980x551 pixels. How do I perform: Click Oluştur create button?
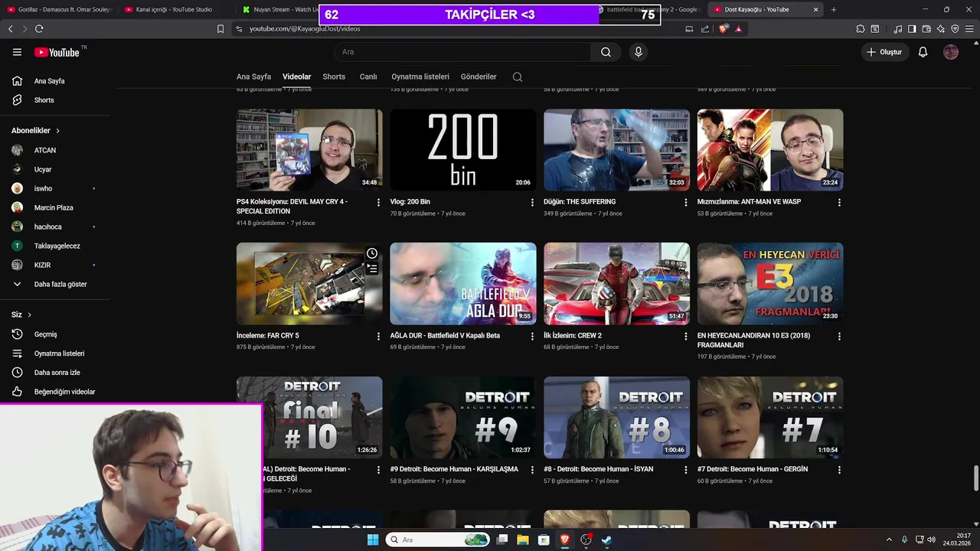click(x=884, y=52)
